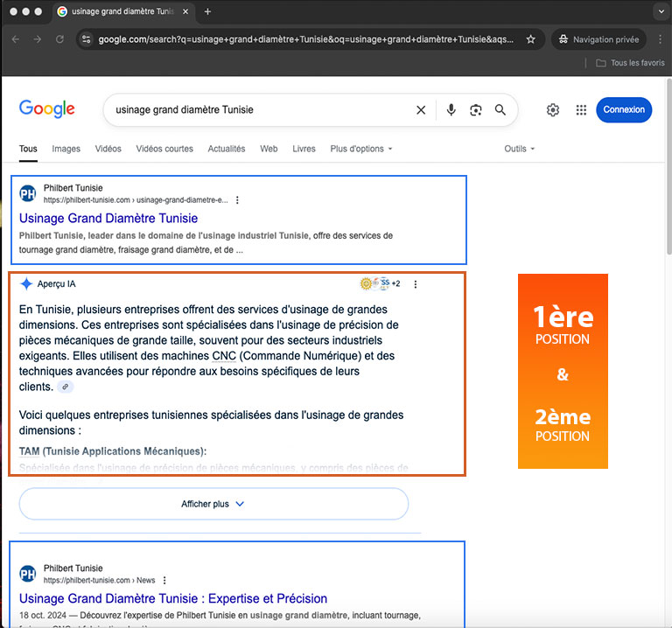Open the Vidéos courtes tab
Viewport: 672px width, 628px height.
(x=164, y=149)
